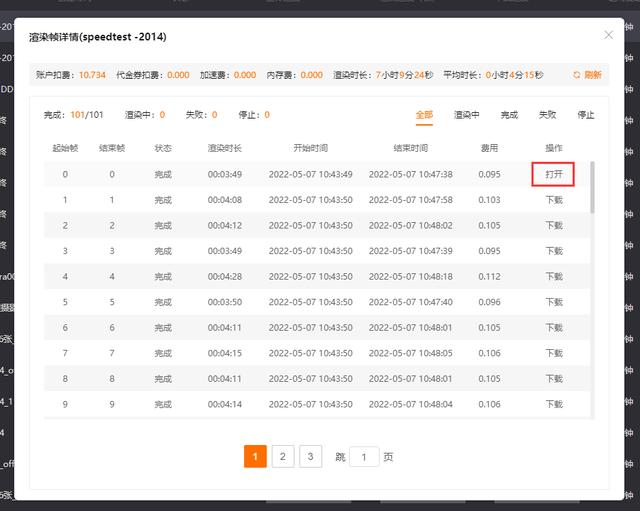Click the 渲染时长 column header
The height and width of the screenshot is (511, 640).
click(x=224, y=148)
